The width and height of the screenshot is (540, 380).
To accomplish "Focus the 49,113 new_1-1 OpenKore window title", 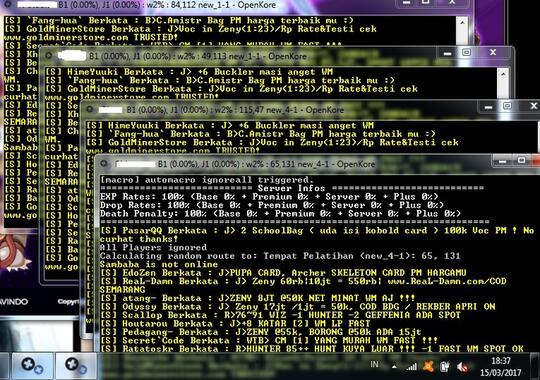I will [198, 56].
